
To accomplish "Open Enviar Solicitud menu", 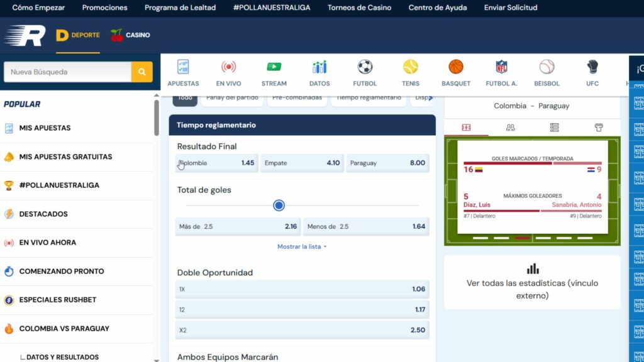I will pos(511,8).
